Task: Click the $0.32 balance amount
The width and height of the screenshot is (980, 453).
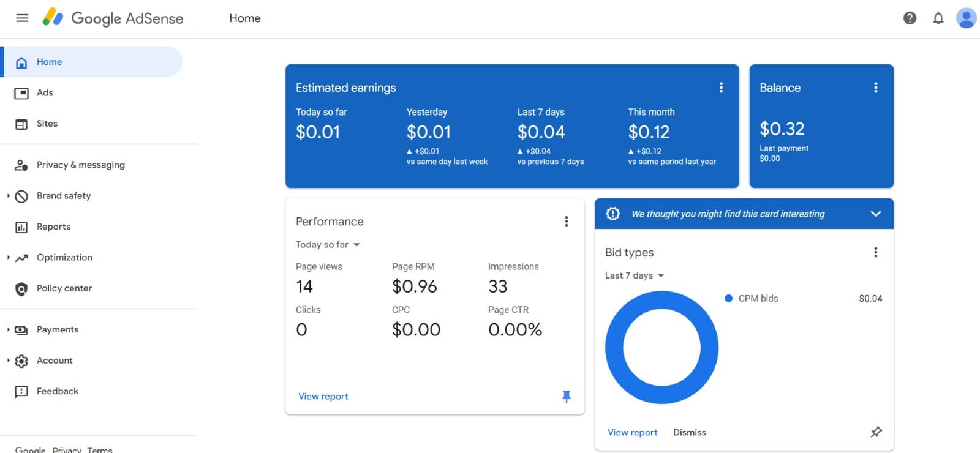Action: click(x=782, y=129)
